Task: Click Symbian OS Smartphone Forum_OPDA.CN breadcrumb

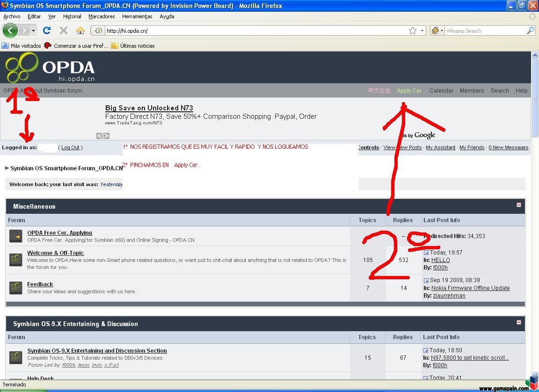Action: tap(66, 168)
